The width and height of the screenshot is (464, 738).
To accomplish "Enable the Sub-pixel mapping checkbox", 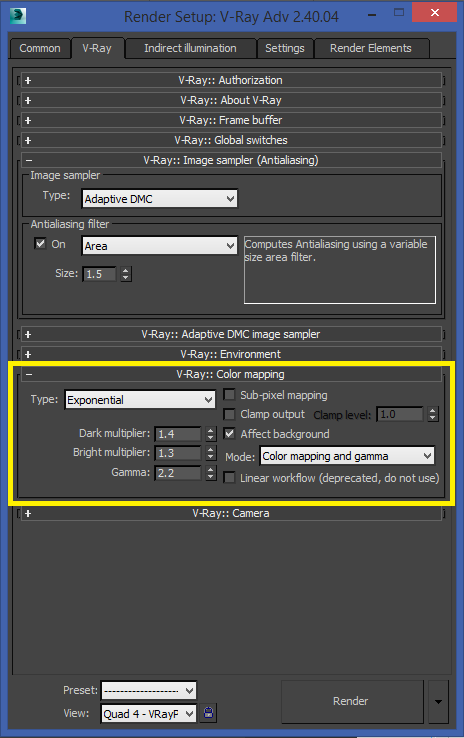I will tap(229, 394).
